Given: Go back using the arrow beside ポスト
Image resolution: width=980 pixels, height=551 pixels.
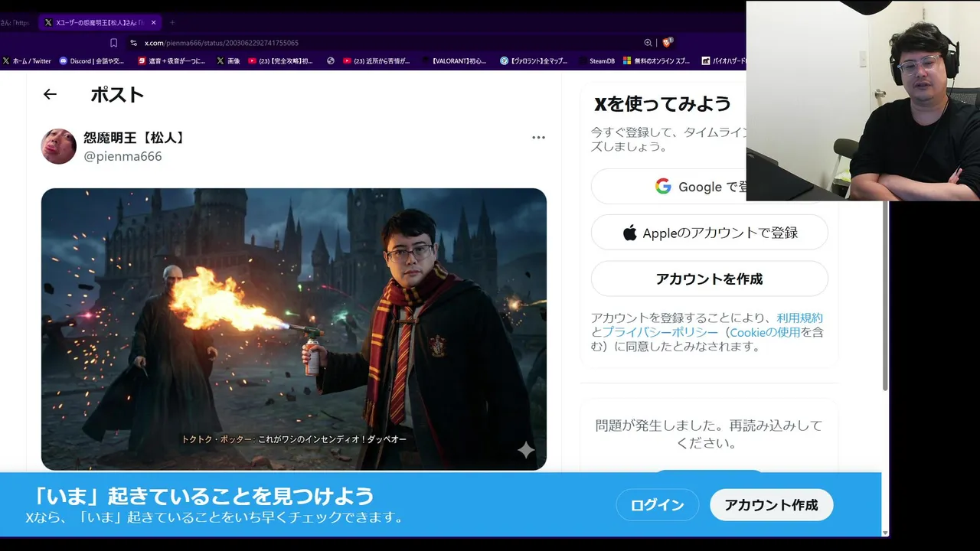Looking at the screenshot, I should (x=50, y=94).
